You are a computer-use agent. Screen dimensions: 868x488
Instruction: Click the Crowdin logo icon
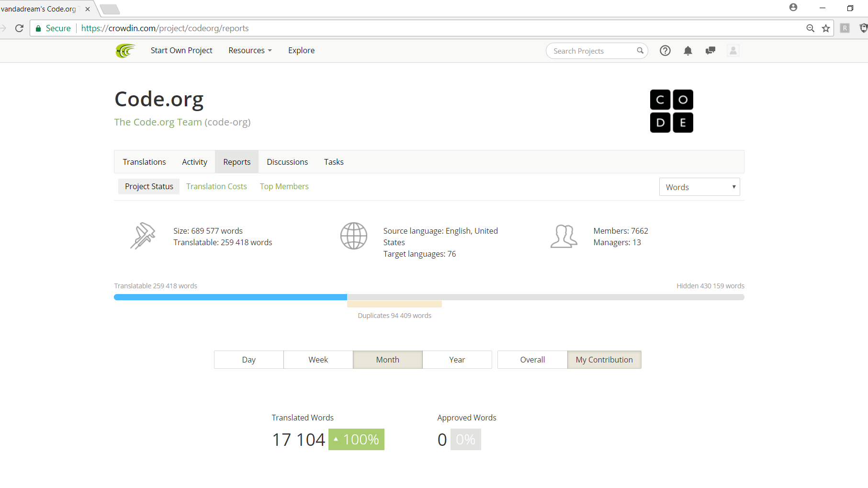(125, 50)
